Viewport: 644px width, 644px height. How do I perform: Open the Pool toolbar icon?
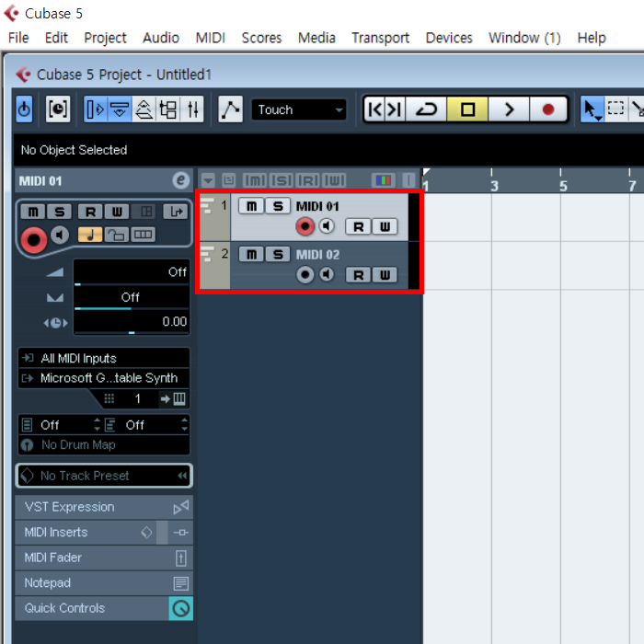(168, 109)
